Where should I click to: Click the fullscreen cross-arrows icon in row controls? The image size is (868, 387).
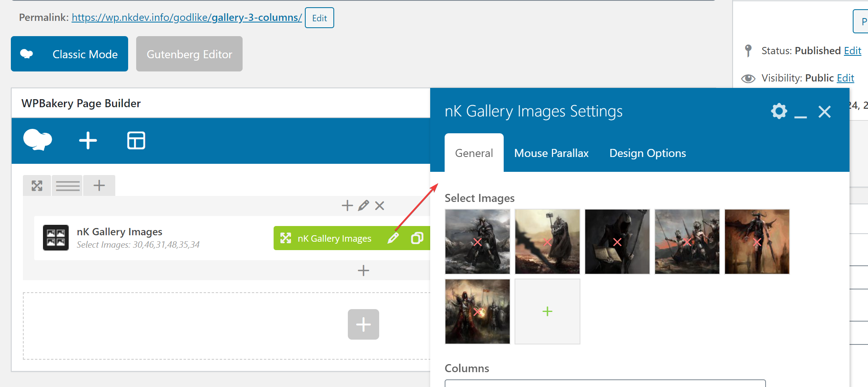coord(37,185)
